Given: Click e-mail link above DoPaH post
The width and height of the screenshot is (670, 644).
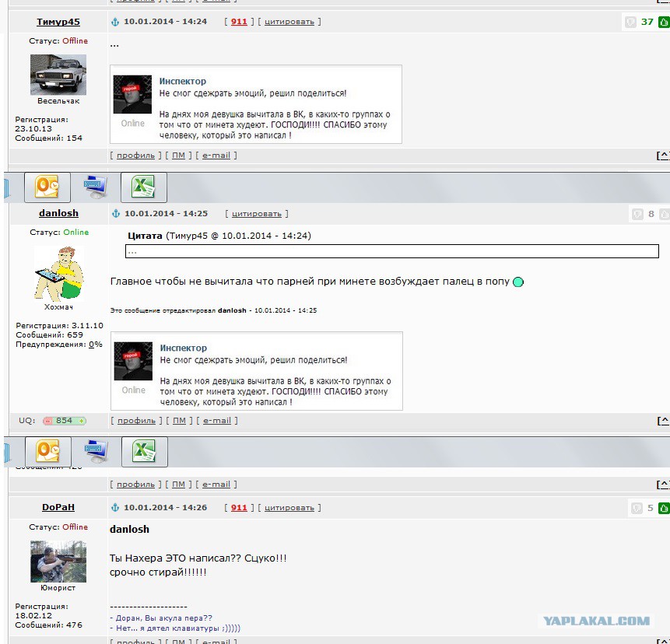Looking at the screenshot, I should click(x=216, y=485).
